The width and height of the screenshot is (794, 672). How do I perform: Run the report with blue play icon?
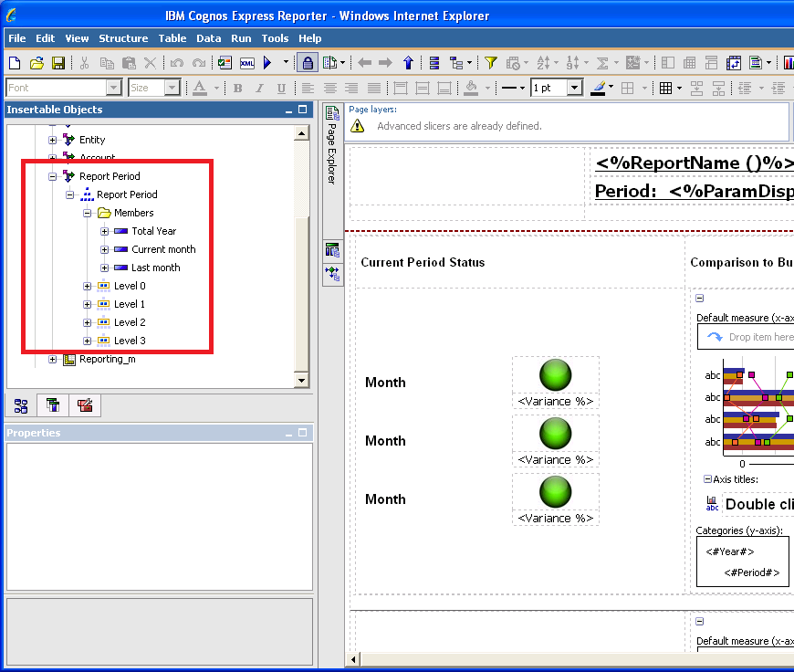click(x=267, y=63)
